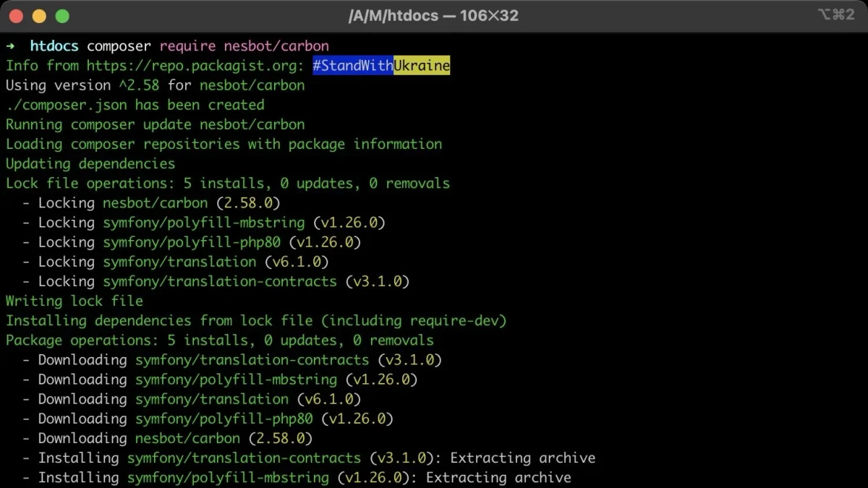Click the last line's Extracting archive text

[498, 477]
